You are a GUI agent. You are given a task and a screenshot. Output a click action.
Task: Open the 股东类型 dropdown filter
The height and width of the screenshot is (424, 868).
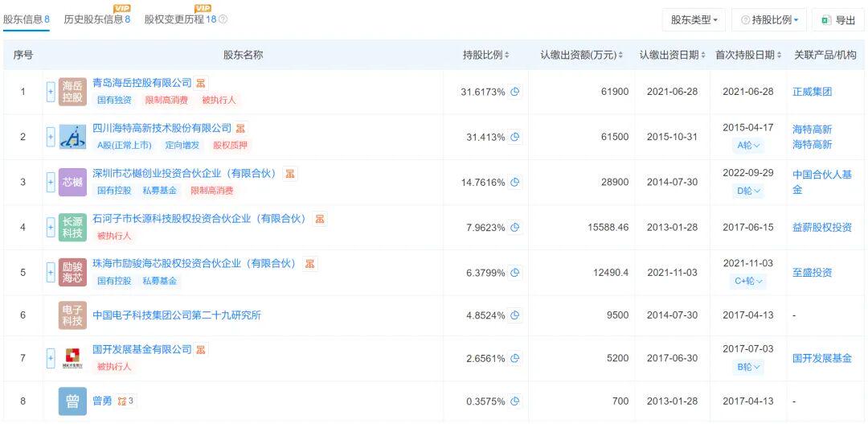[x=694, y=20]
